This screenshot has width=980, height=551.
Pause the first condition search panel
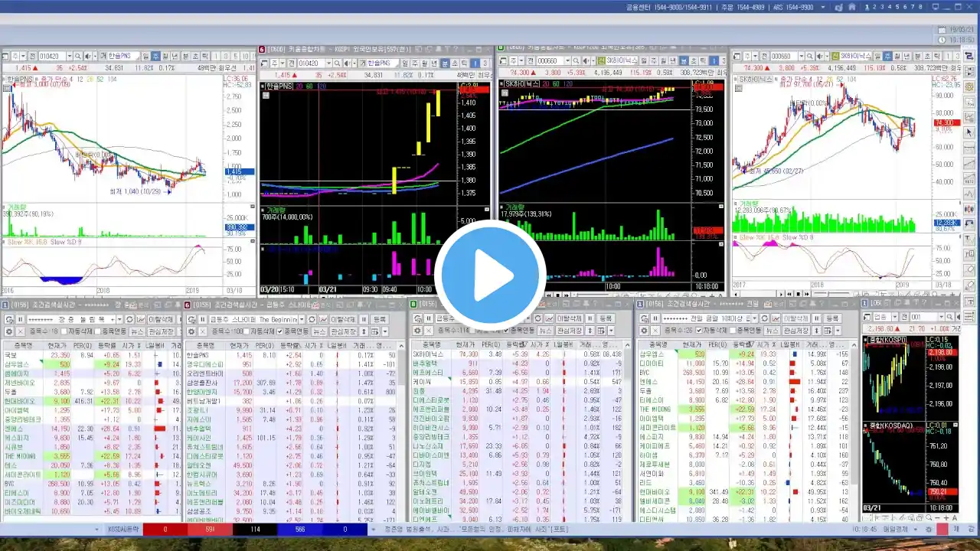click(x=21, y=318)
